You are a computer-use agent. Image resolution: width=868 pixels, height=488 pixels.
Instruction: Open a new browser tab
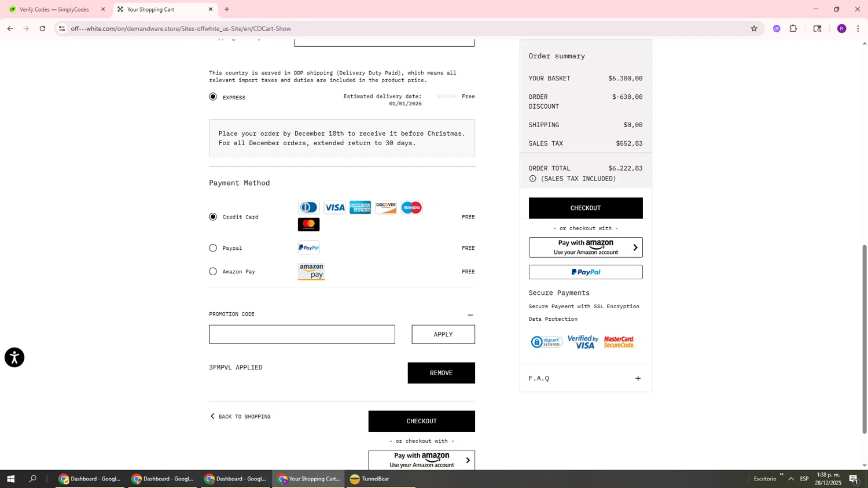coord(227,9)
